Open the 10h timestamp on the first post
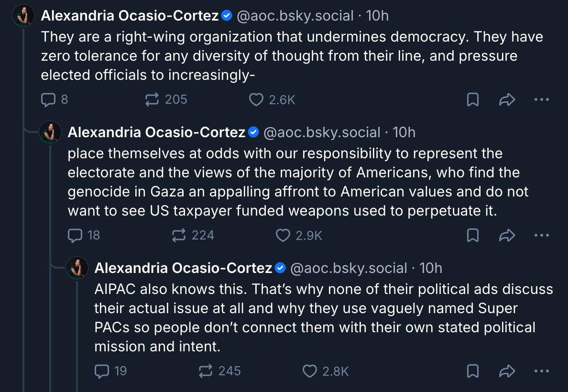 tap(377, 16)
